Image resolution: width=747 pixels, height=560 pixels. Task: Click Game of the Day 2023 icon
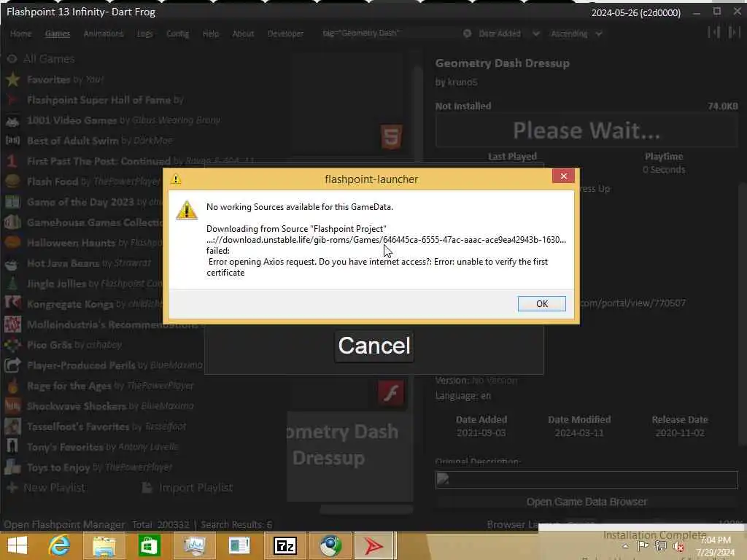point(12,202)
